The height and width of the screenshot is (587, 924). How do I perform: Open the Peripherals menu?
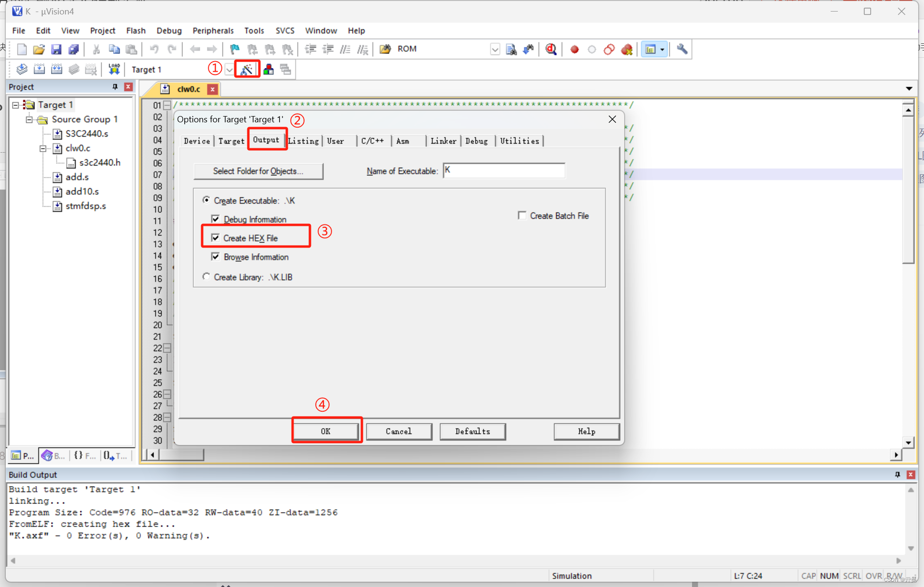[x=213, y=30]
